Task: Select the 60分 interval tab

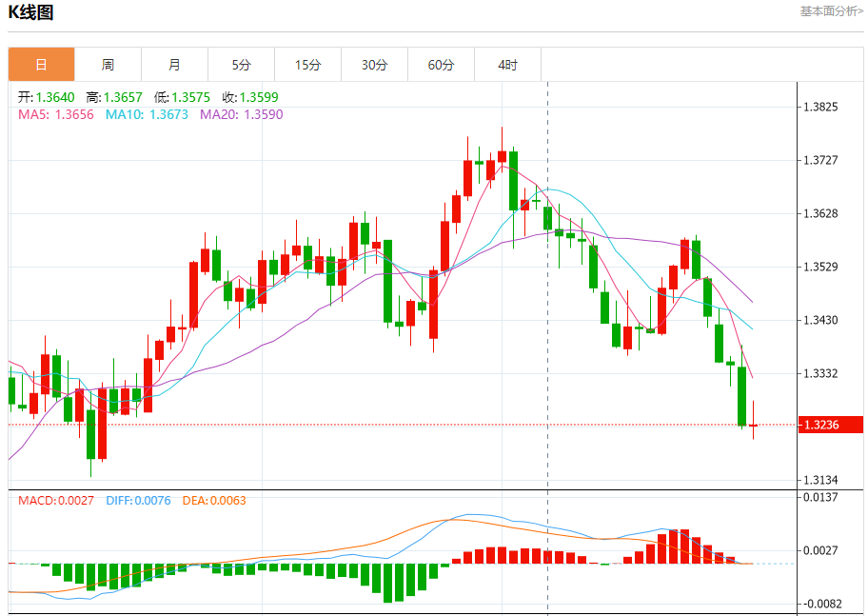Action: 442,64
